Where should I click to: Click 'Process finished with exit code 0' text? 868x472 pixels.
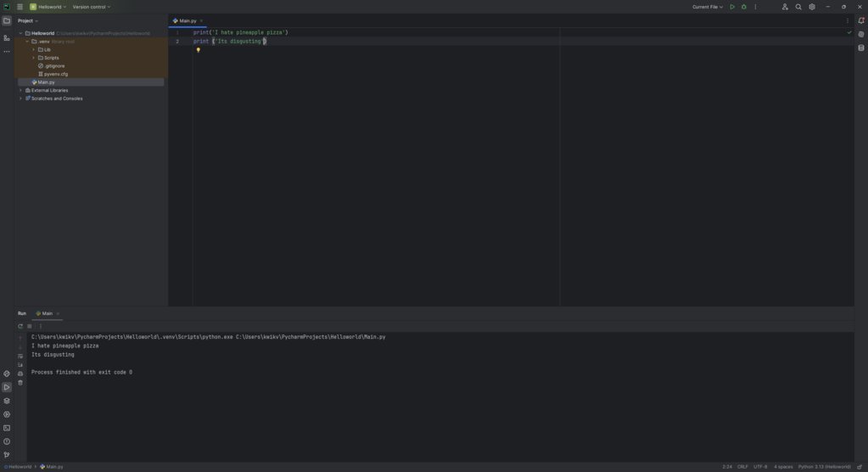point(82,373)
